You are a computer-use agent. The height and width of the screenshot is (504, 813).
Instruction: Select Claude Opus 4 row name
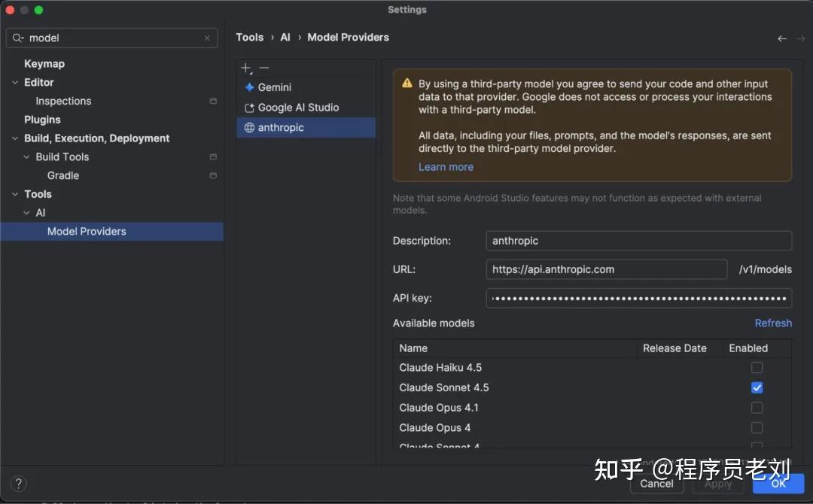pos(435,428)
